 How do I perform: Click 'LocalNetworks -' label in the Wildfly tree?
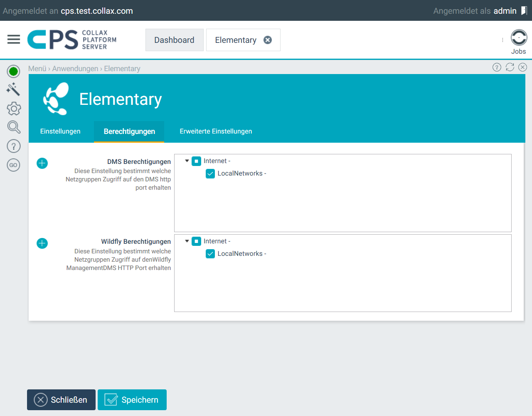point(242,254)
